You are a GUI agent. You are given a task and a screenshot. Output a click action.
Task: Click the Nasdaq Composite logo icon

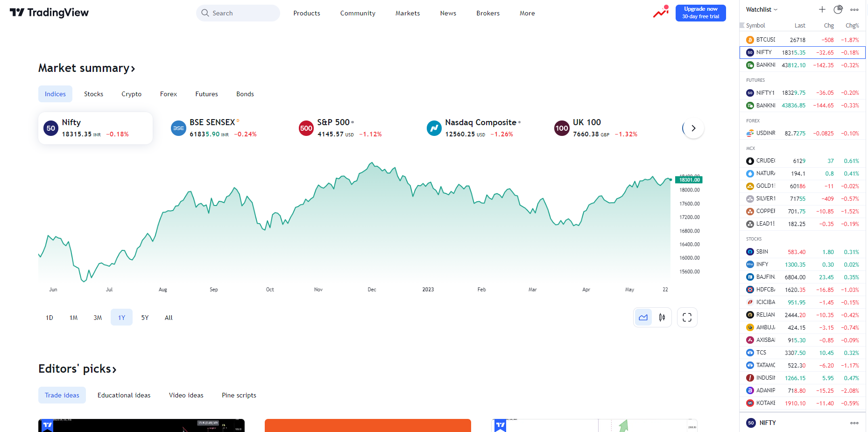434,128
